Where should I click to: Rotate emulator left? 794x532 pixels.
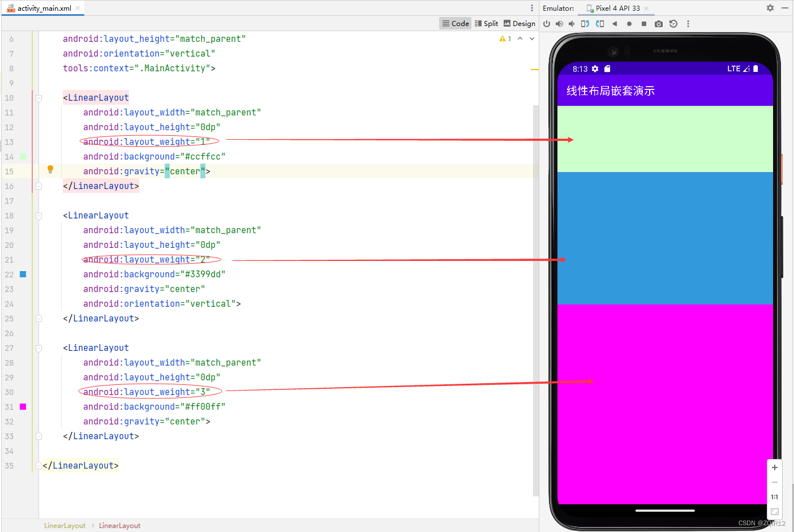[x=585, y=24]
